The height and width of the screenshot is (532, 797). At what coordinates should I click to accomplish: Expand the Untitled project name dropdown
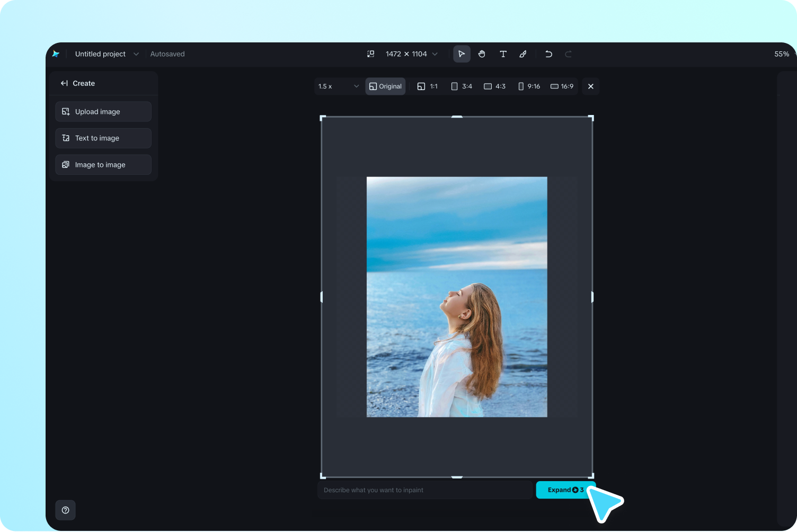(136, 54)
